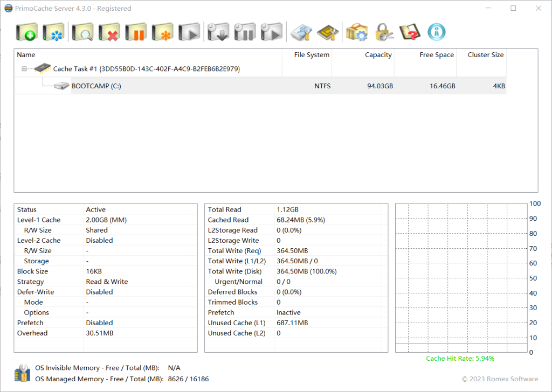The width and height of the screenshot is (552, 392).
Task: Click the clock with down arrow flush icon
Action: [x=218, y=32]
